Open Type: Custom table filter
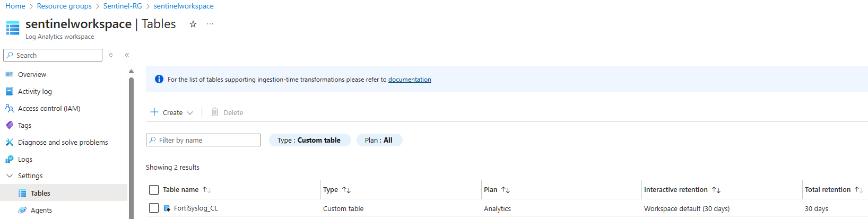Viewport: 868px width, 219px height. tap(309, 140)
